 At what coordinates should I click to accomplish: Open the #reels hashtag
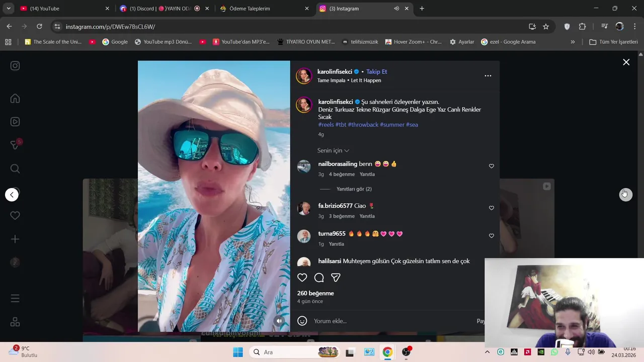(x=326, y=125)
